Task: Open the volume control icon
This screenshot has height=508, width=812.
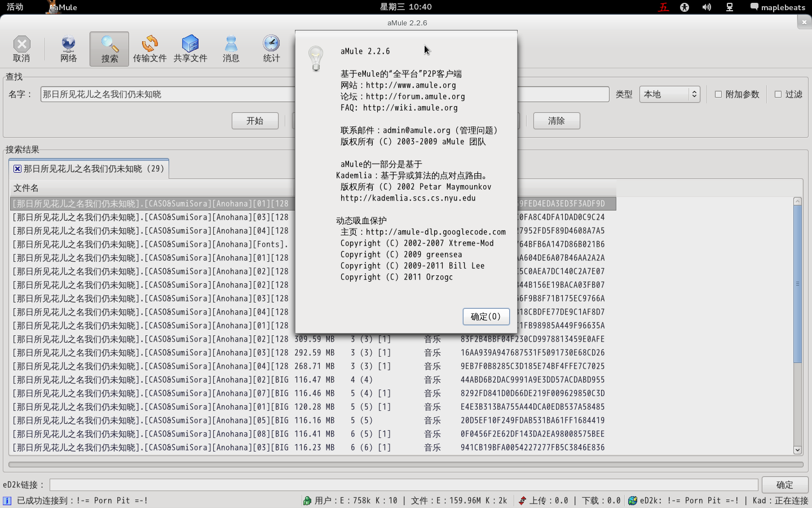Action: click(707, 7)
